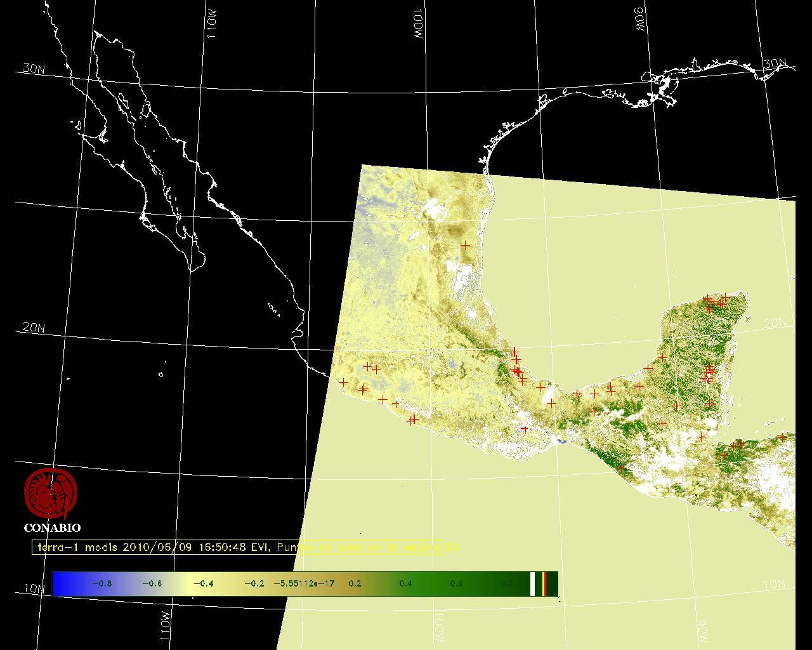Select the red hotspot cross at the far eastern edge
The height and width of the screenshot is (650, 812).
pos(782,437)
